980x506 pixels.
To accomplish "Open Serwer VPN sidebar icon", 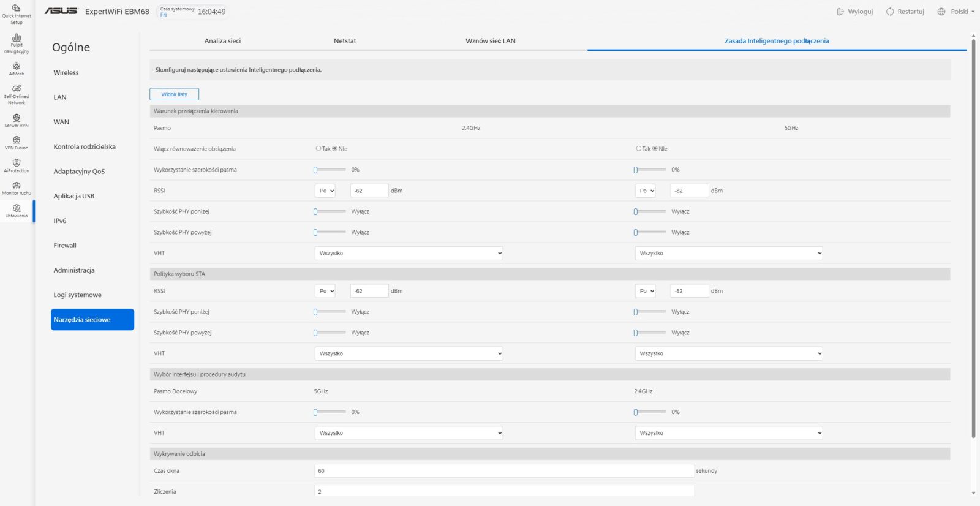I will 17,118.
